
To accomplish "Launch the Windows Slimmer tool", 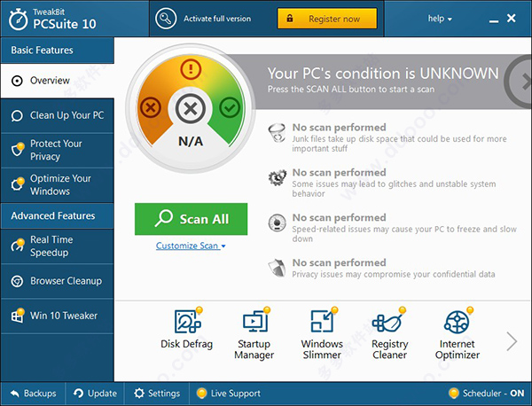I will click(x=322, y=333).
